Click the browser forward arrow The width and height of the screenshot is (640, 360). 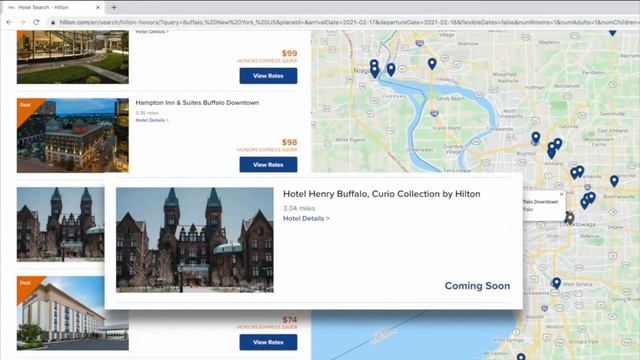pos(22,22)
